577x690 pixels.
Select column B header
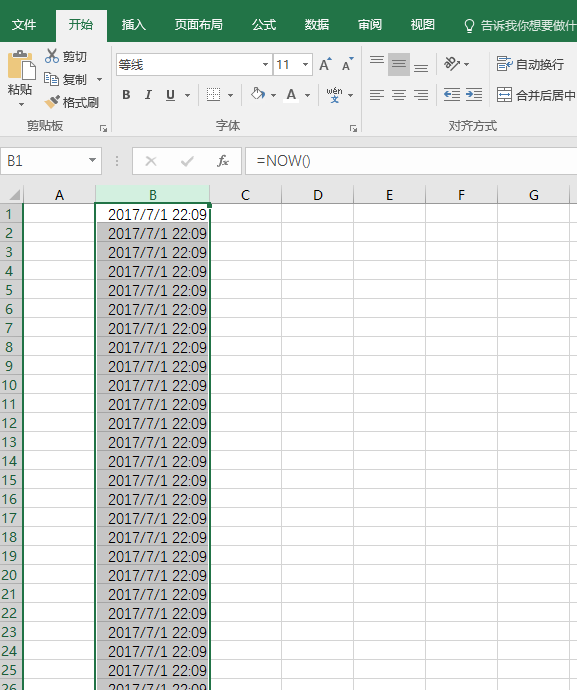coord(153,195)
